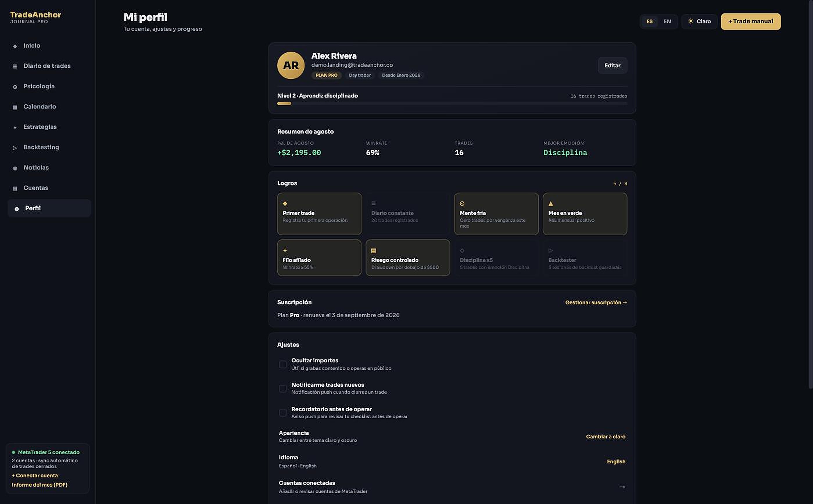Image resolution: width=813 pixels, height=504 pixels.
Task: Open the Calendario page
Action: click(49, 107)
